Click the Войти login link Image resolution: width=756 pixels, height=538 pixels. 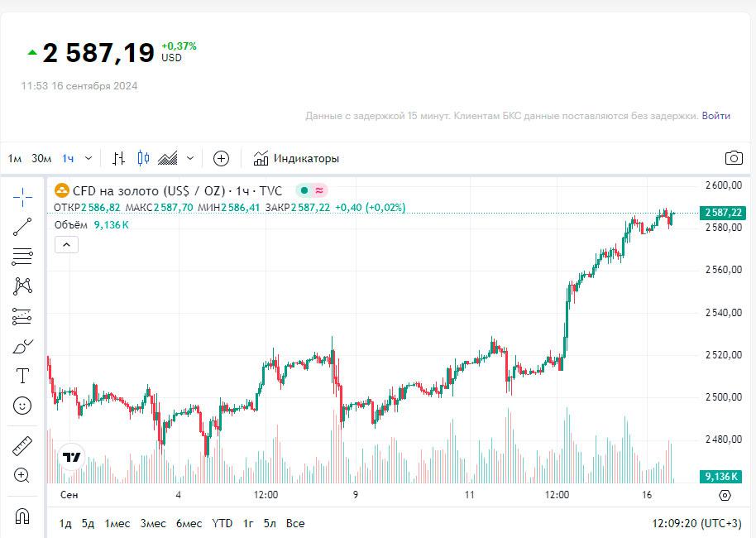click(x=715, y=116)
